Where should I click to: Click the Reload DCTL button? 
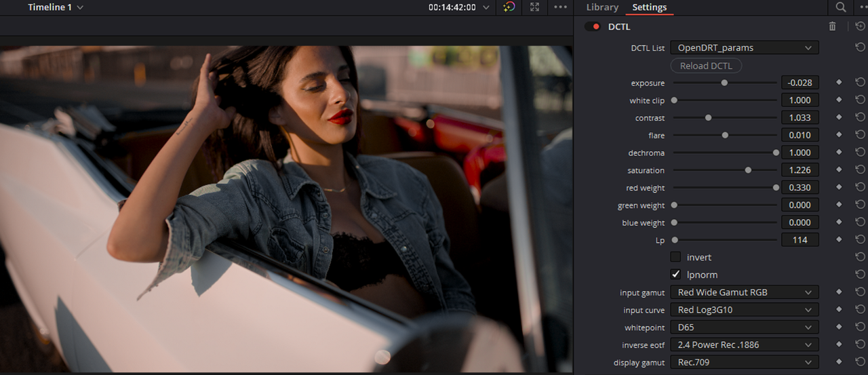coord(706,66)
